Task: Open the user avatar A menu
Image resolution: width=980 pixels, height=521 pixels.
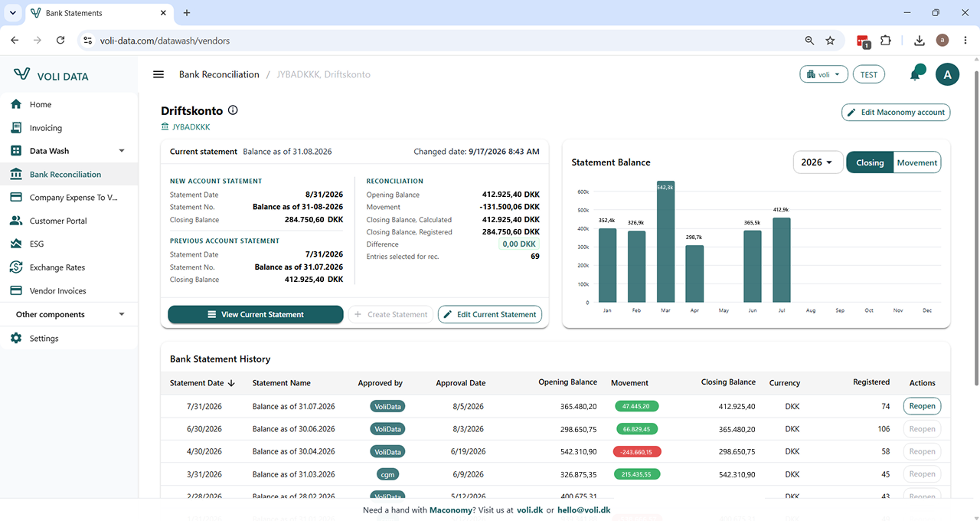Action: 947,74
